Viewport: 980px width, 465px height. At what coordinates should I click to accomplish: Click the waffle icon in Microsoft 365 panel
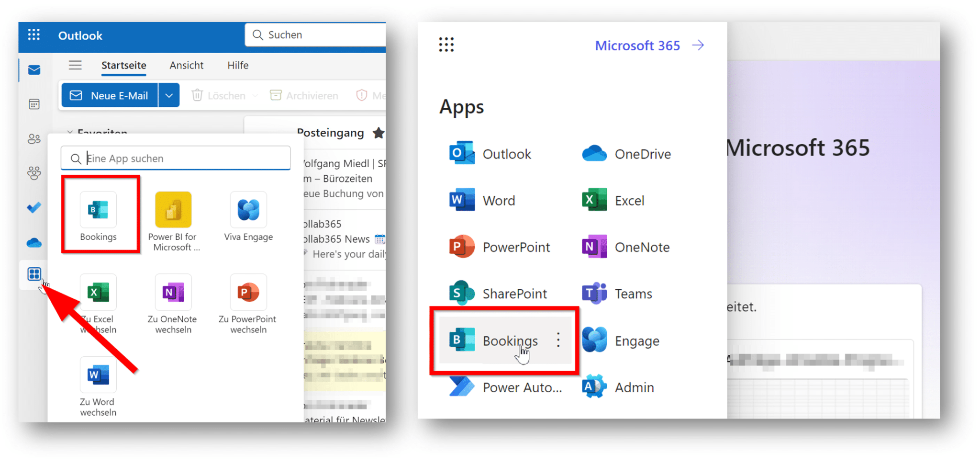pos(446,45)
